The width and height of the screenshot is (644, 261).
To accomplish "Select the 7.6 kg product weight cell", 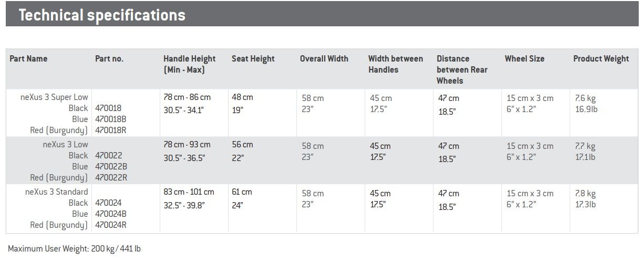I will [585, 98].
